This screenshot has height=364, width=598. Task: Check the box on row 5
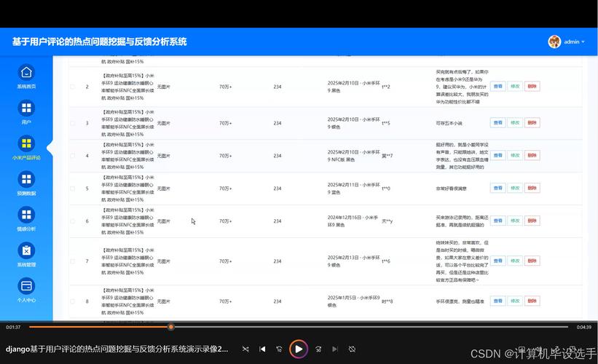72,189
